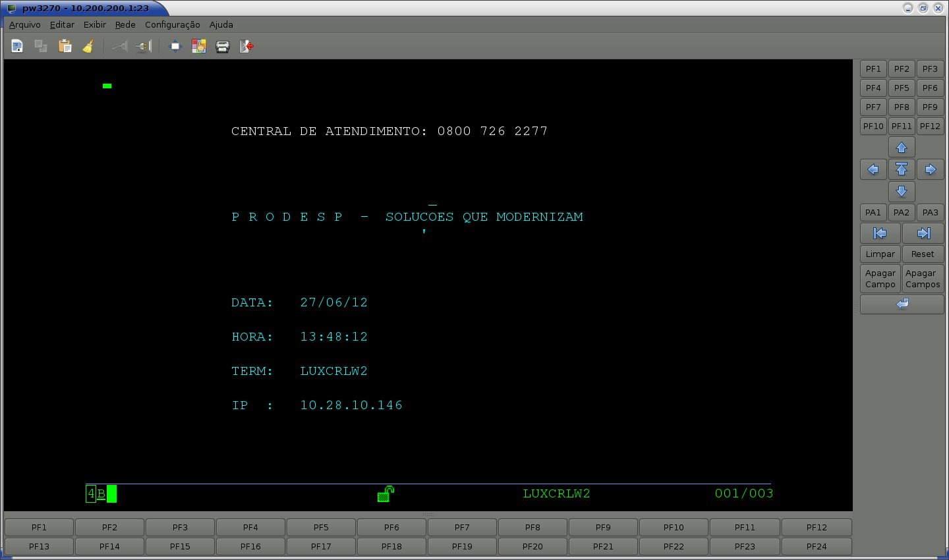
Task: Click the PF16 key
Action: tap(250, 546)
